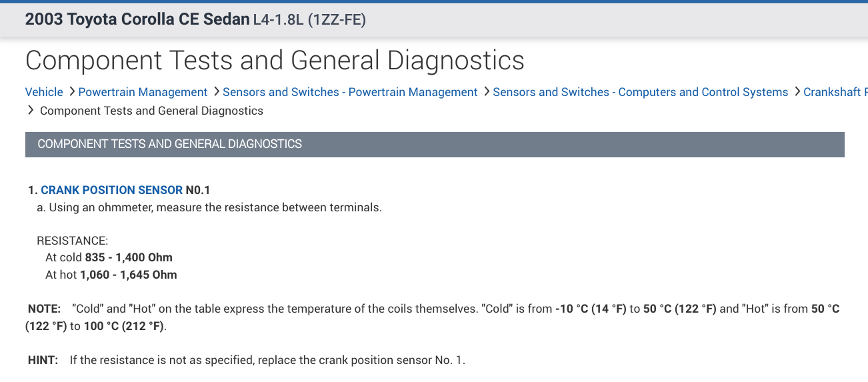Viewport: 868px width, 382px height.
Task: Open the CRANK POSITION SENSOR link
Action: point(111,190)
